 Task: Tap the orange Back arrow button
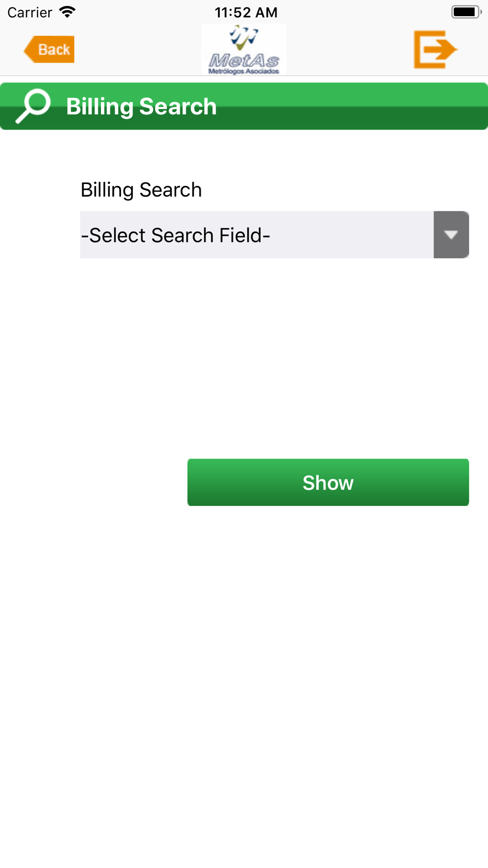[49, 49]
